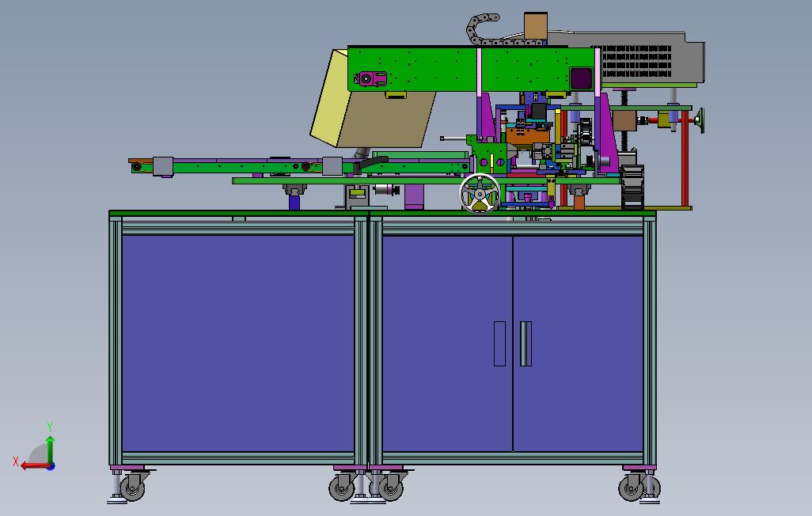This screenshot has height=516, width=812.
Task: Select the far-left caster wheel
Action: point(132,488)
